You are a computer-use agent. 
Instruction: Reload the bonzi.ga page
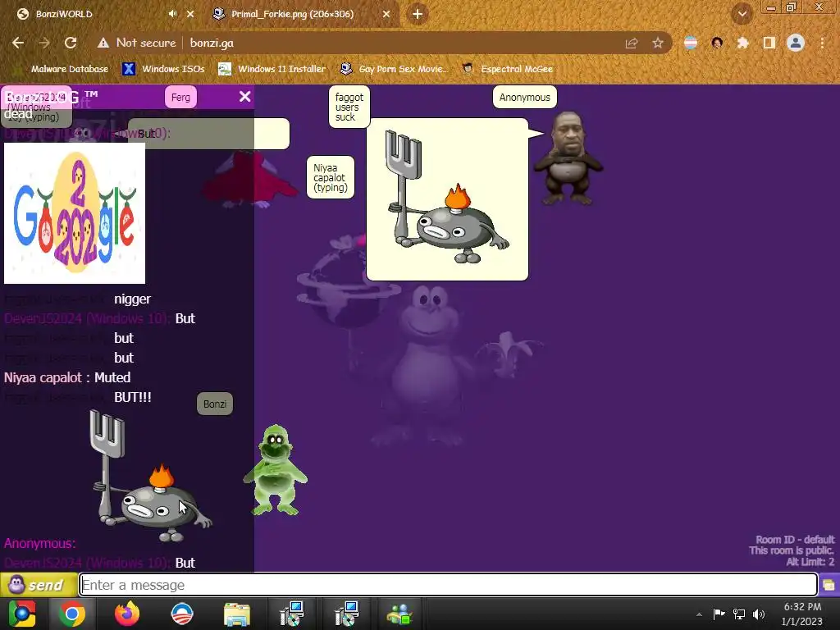pyautogui.click(x=71, y=43)
